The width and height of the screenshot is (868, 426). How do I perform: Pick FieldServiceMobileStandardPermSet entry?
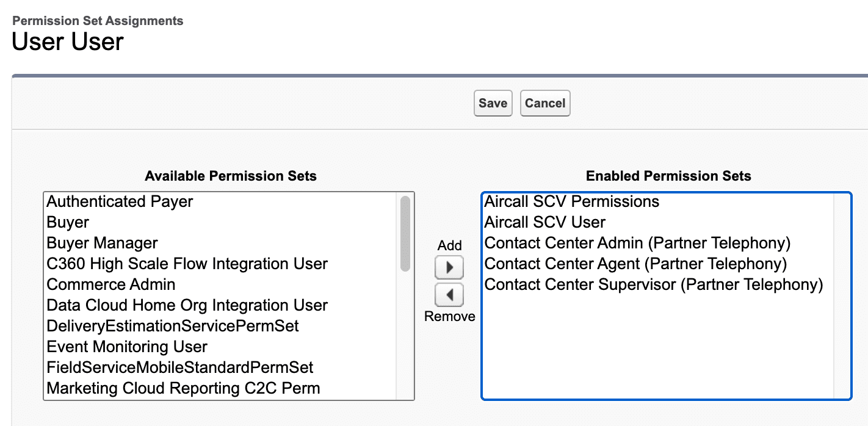point(179,367)
